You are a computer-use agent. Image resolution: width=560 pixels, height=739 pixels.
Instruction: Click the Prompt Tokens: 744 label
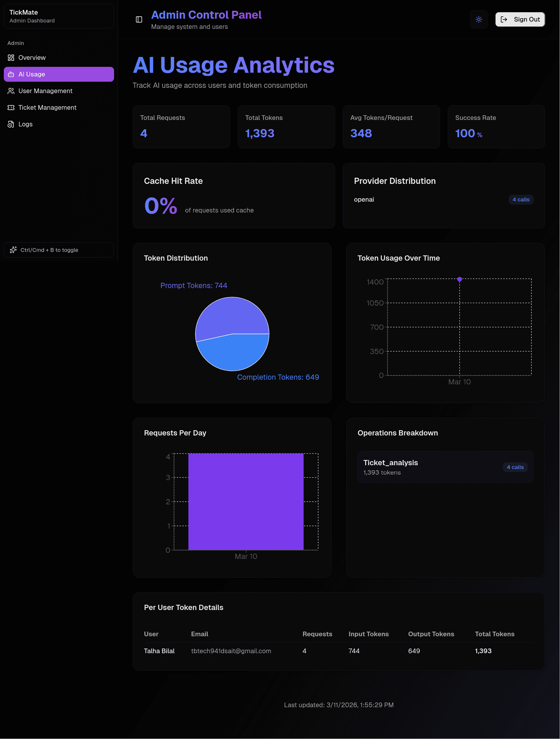click(194, 285)
